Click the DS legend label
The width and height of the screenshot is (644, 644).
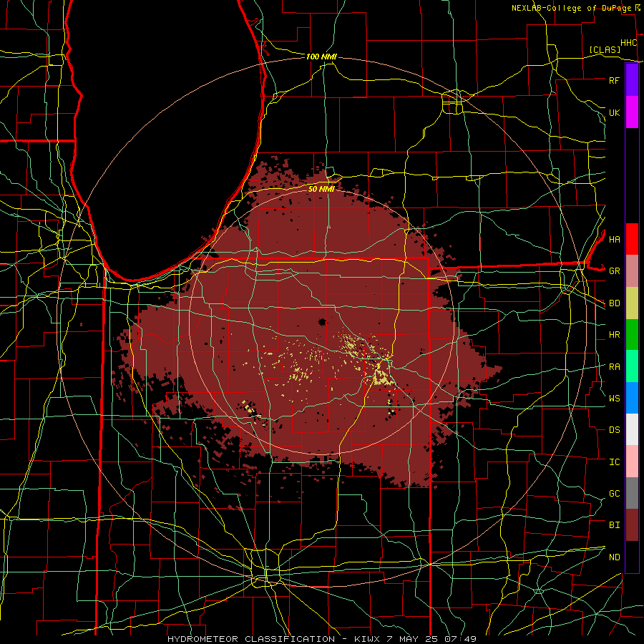(614, 430)
